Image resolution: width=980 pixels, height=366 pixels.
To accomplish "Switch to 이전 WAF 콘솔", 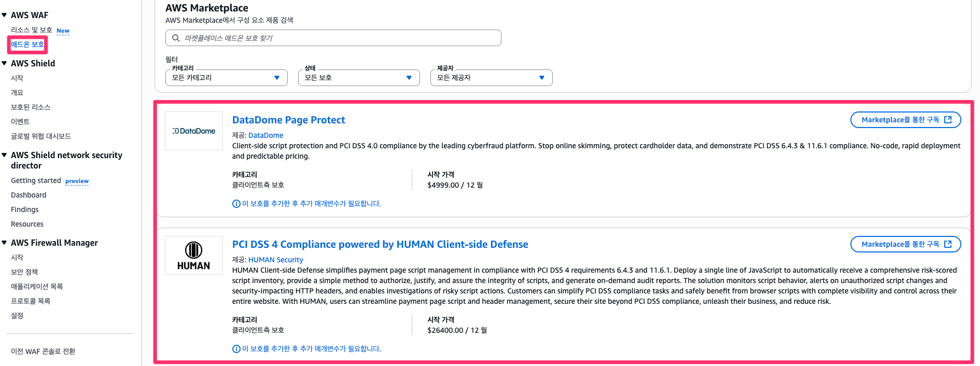I will click(43, 351).
